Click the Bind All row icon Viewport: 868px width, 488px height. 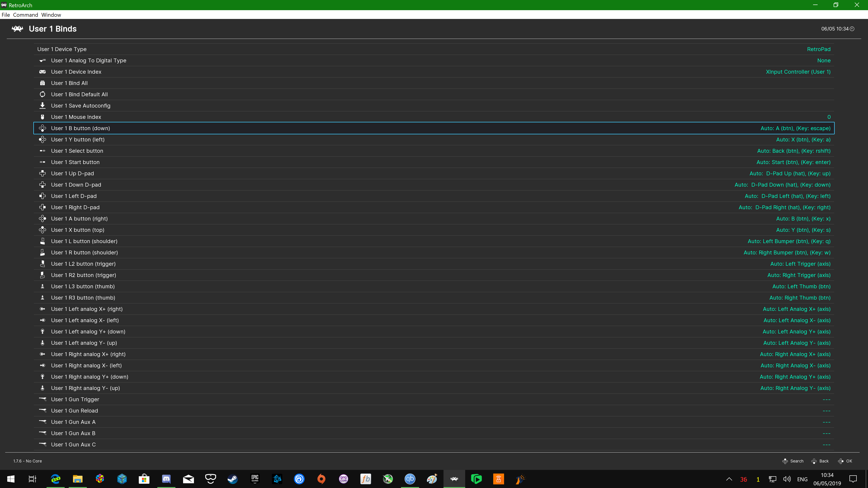42,83
